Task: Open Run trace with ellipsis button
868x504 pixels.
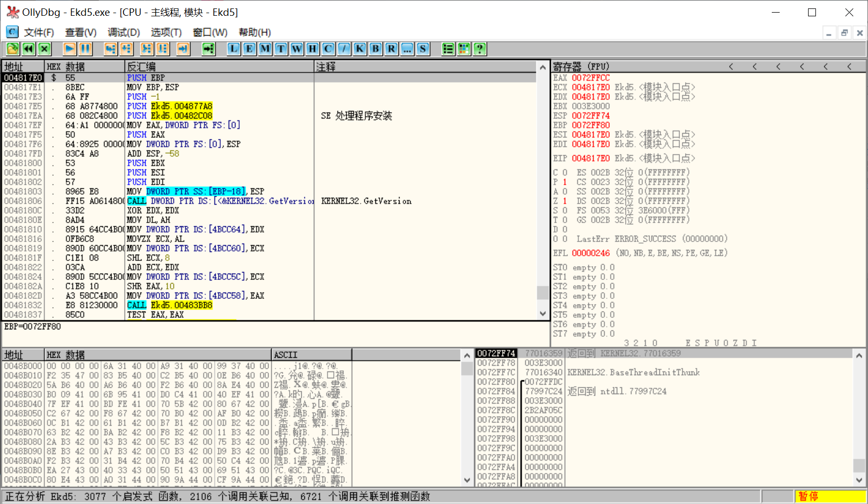Action: 407,49
